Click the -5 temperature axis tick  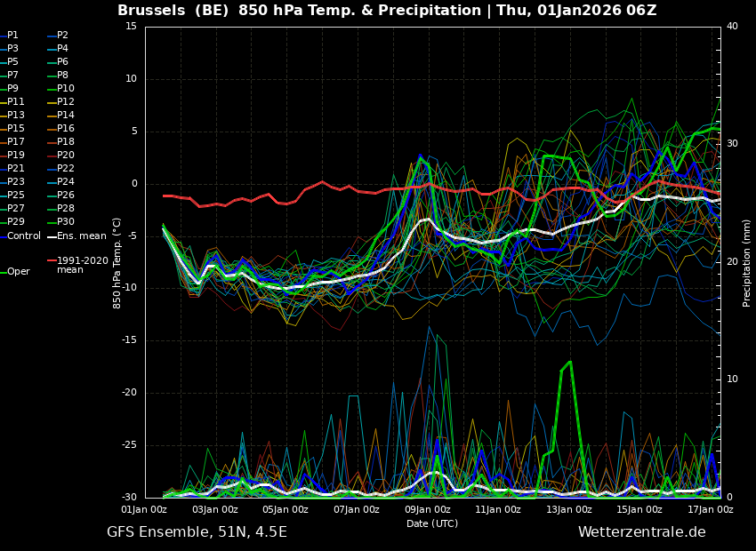pos(133,236)
